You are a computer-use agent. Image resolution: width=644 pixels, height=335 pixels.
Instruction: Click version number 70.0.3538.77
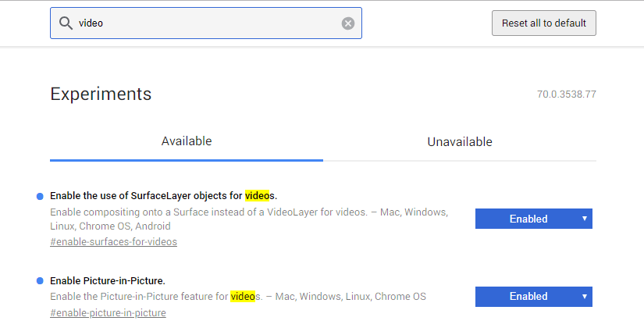(x=567, y=94)
